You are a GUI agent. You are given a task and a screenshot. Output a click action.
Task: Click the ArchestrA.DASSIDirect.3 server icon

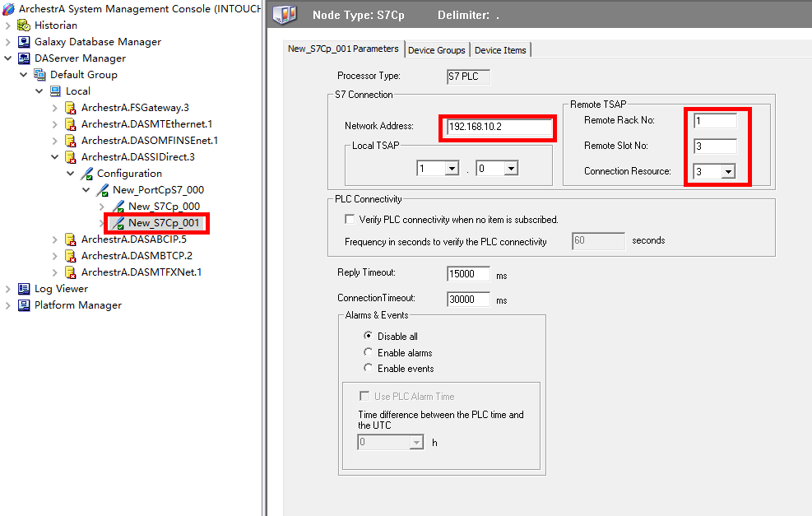click(71, 157)
